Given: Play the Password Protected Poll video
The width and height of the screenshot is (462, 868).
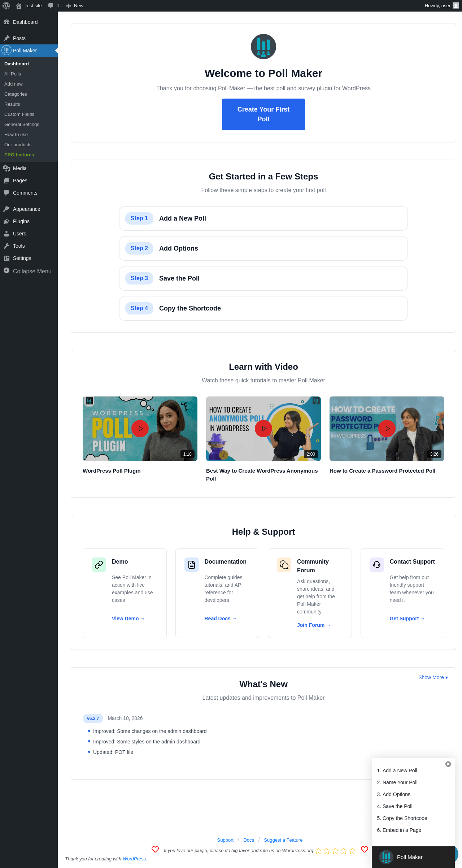Looking at the screenshot, I should [x=387, y=429].
